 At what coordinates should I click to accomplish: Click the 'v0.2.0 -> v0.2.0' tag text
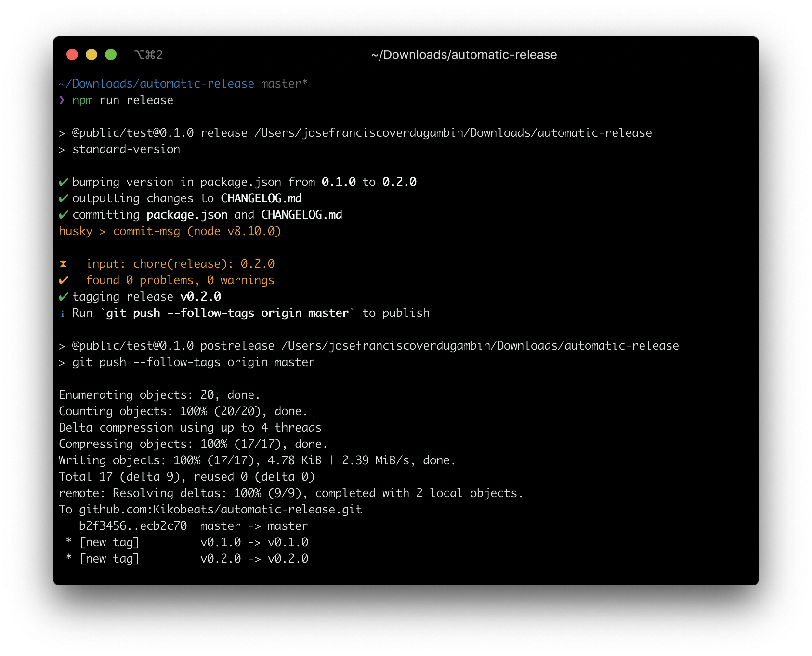pyautogui.click(x=254, y=559)
